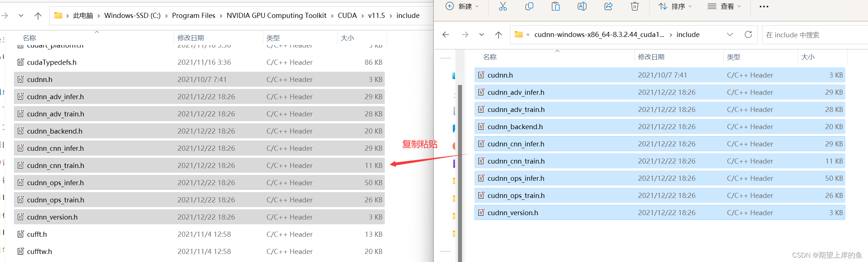Select cudaTypedefs.h in left window
The width and height of the screenshot is (868, 262).
point(200,63)
